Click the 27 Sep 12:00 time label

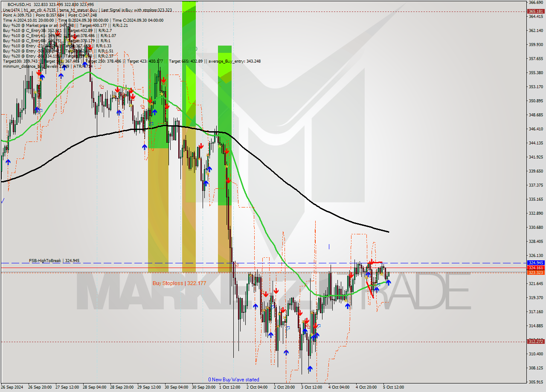67,387
